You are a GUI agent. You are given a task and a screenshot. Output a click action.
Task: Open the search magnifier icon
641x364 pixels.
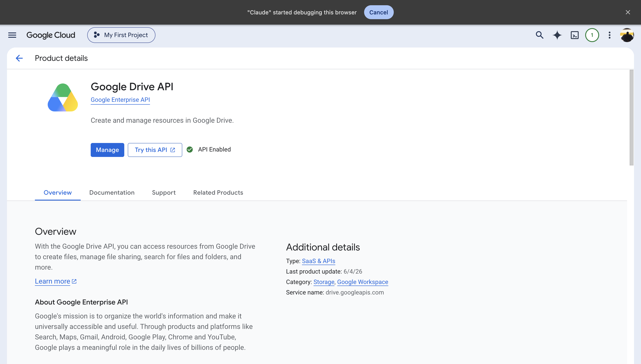coord(539,35)
